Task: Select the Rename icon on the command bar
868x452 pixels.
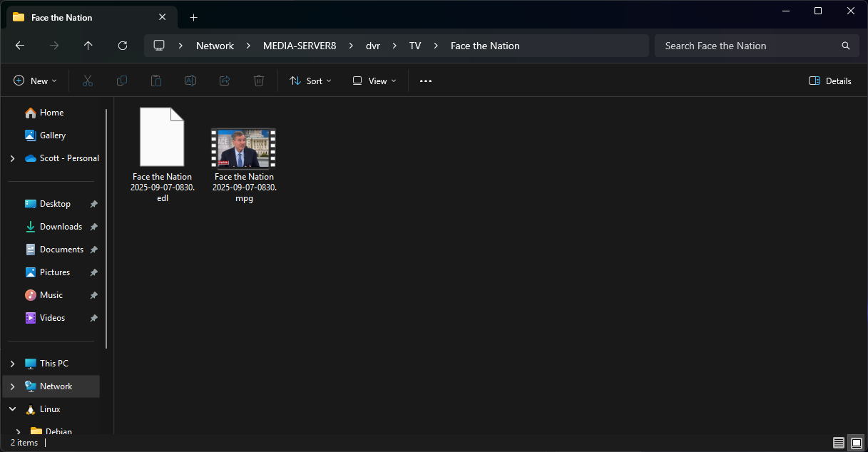Action: point(190,81)
